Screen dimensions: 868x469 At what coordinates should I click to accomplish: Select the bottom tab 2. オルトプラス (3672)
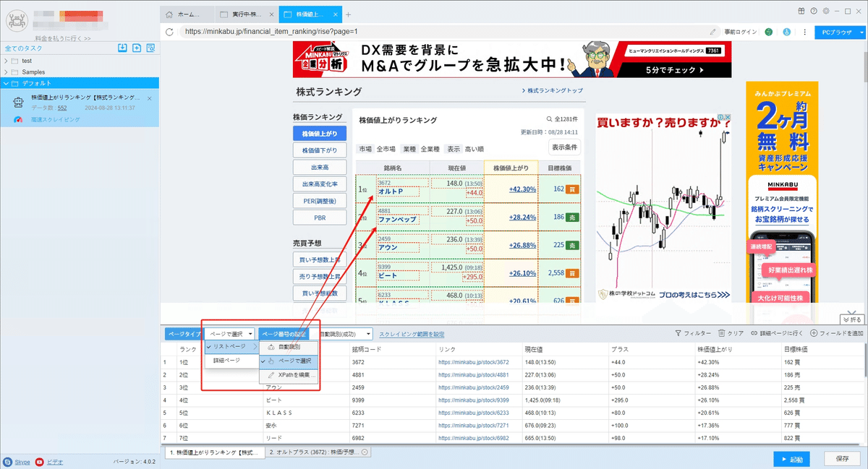(317, 452)
